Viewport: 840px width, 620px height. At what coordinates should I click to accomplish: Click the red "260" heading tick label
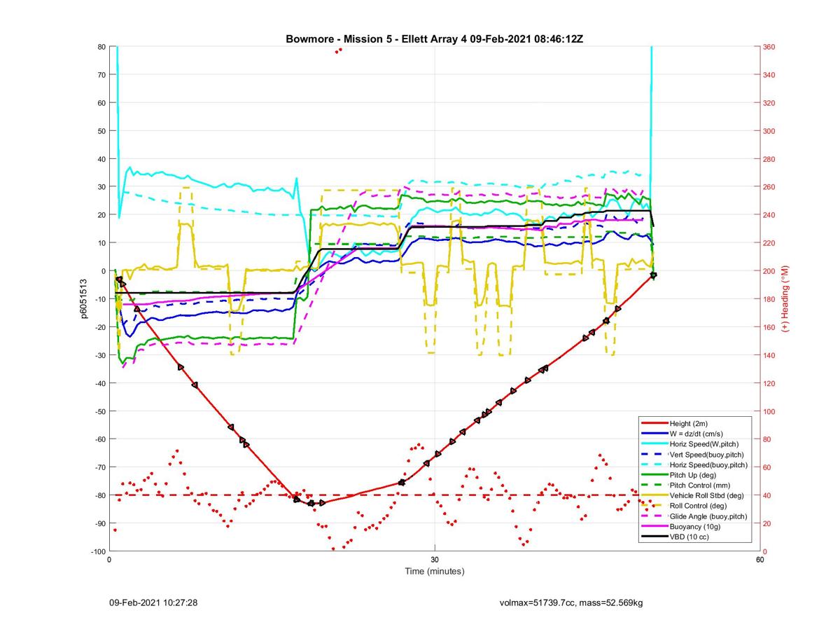(770, 187)
